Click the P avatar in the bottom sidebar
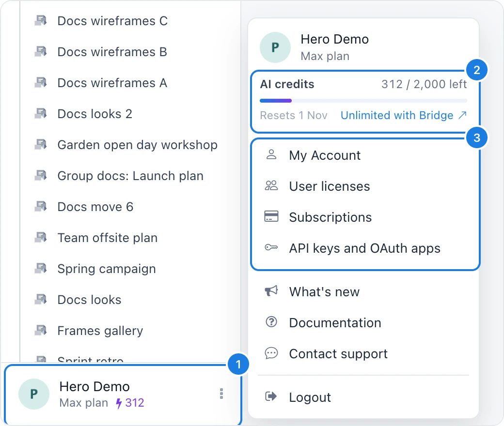The width and height of the screenshot is (504, 426). pyautogui.click(x=34, y=394)
